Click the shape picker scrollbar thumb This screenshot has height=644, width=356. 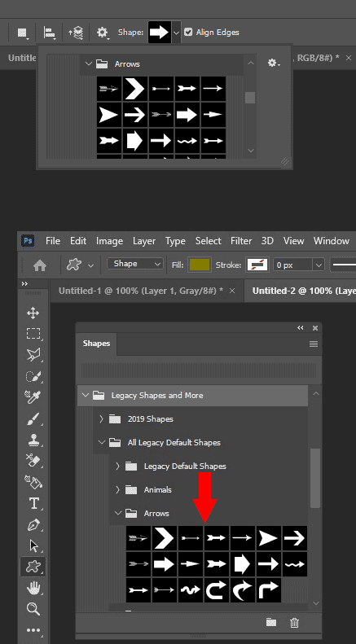[250, 98]
